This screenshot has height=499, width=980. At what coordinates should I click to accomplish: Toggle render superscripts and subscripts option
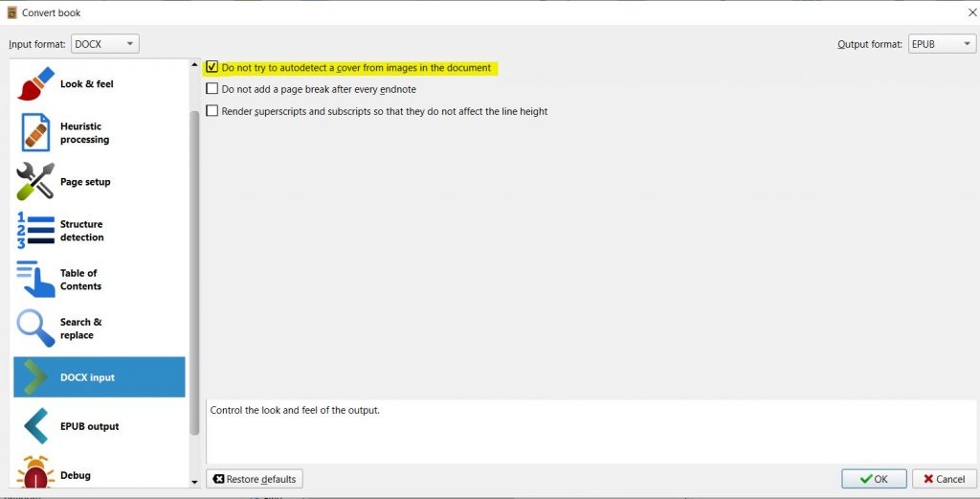click(212, 111)
